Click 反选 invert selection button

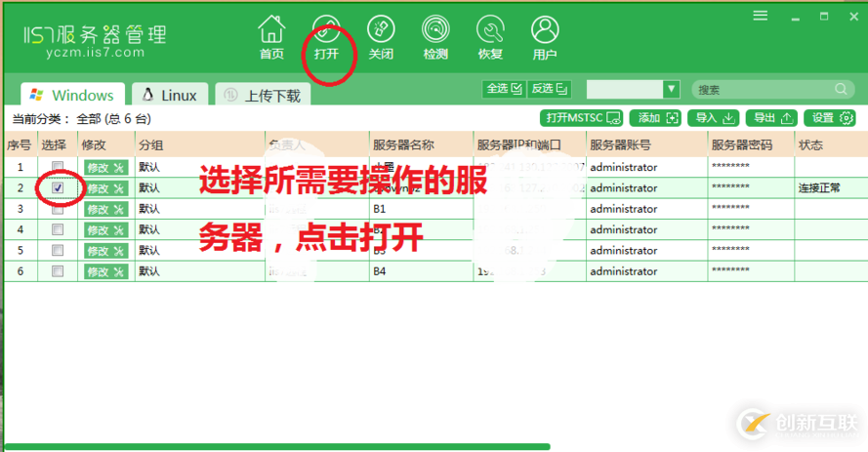pyautogui.click(x=549, y=89)
